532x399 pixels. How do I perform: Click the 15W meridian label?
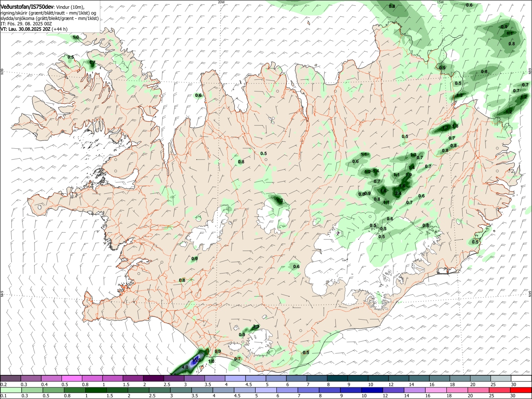pyautogui.click(x=440, y=2)
